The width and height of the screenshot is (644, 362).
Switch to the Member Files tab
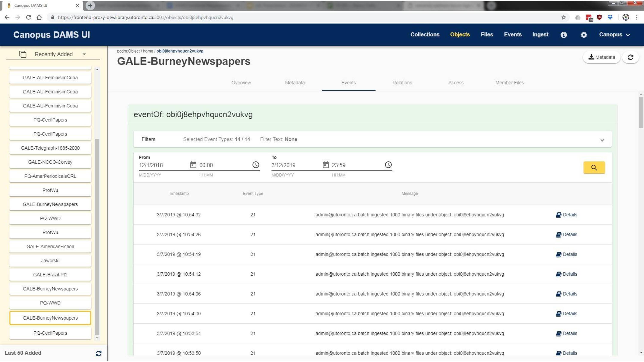[x=509, y=83]
